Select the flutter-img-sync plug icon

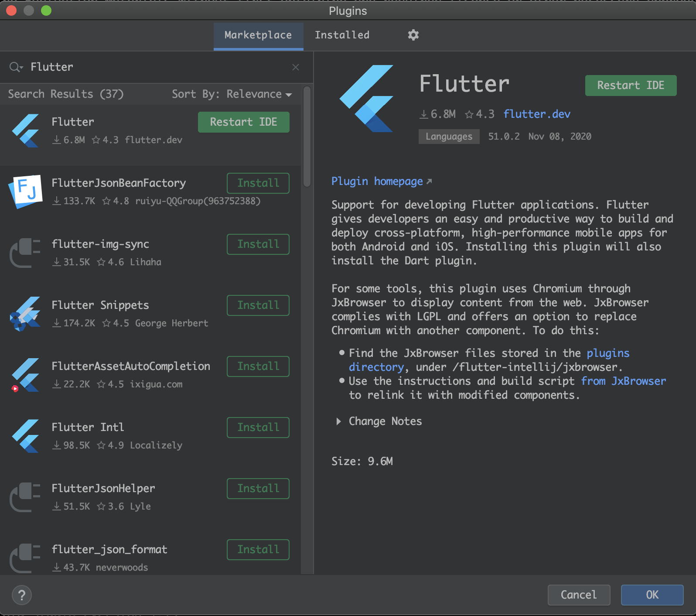click(25, 253)
